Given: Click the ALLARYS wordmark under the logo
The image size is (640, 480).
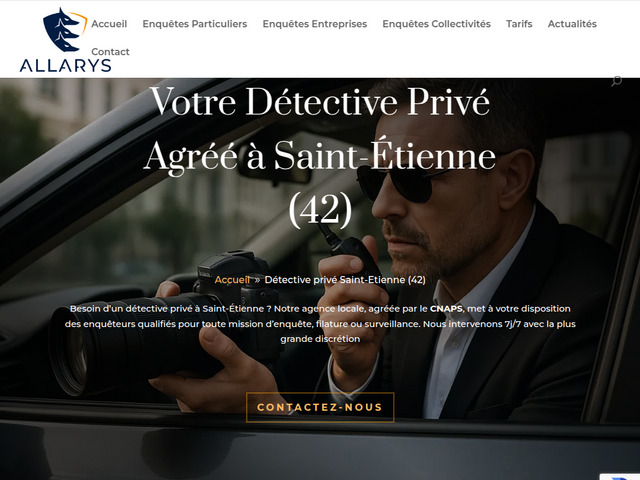Looking at the screenshot, I should (x=65, y=66).
